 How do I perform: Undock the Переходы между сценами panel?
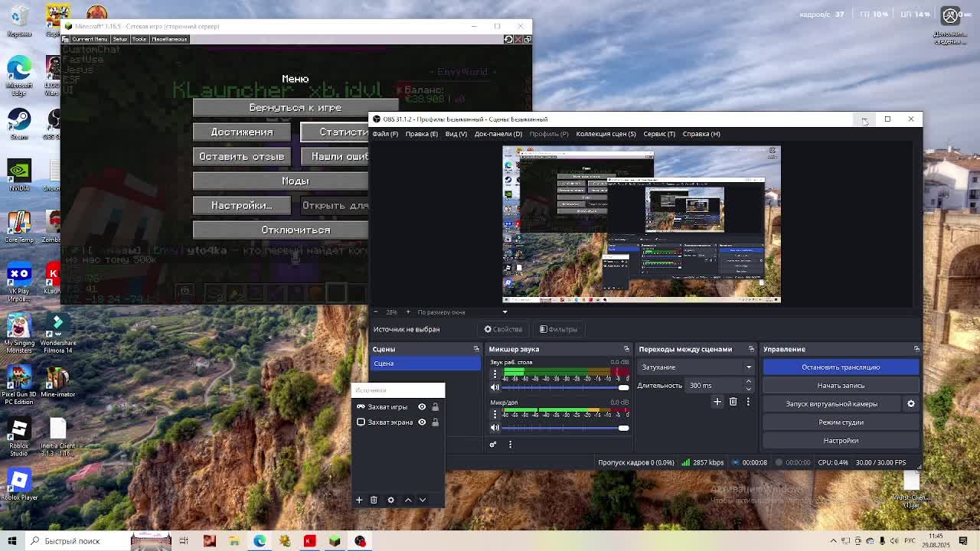(751, 349)
